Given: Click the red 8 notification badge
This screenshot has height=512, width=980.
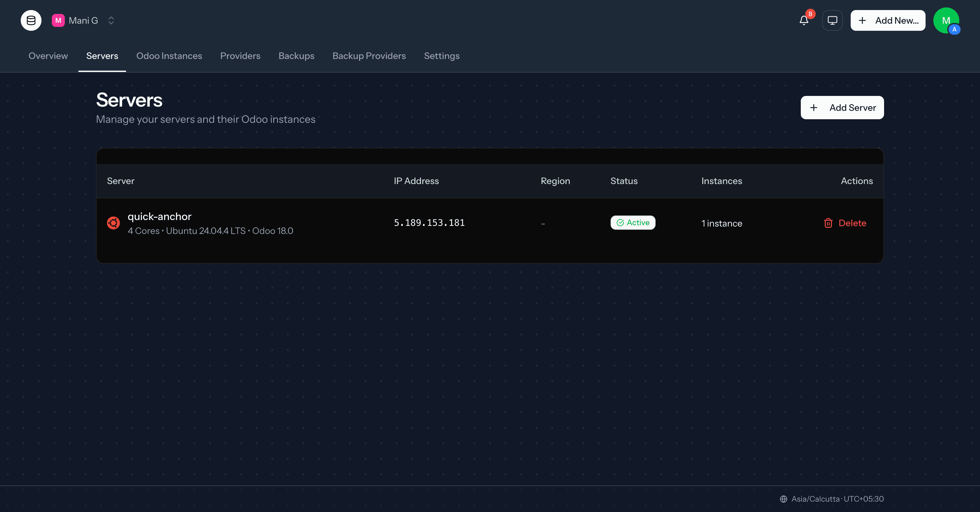Looking at the screenshot, I should coord(810,14).
